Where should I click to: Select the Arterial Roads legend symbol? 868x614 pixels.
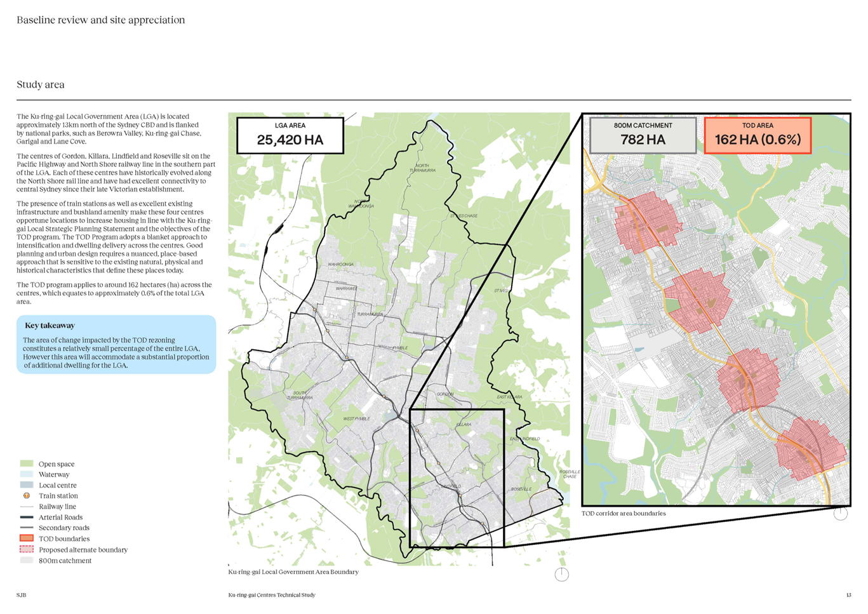(x=27, y=517)
